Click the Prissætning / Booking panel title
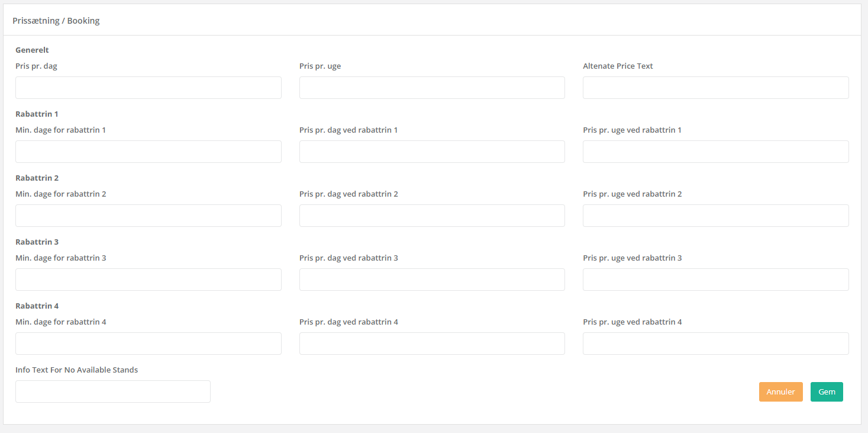The image size is (868, 433). tap(56, 21)
